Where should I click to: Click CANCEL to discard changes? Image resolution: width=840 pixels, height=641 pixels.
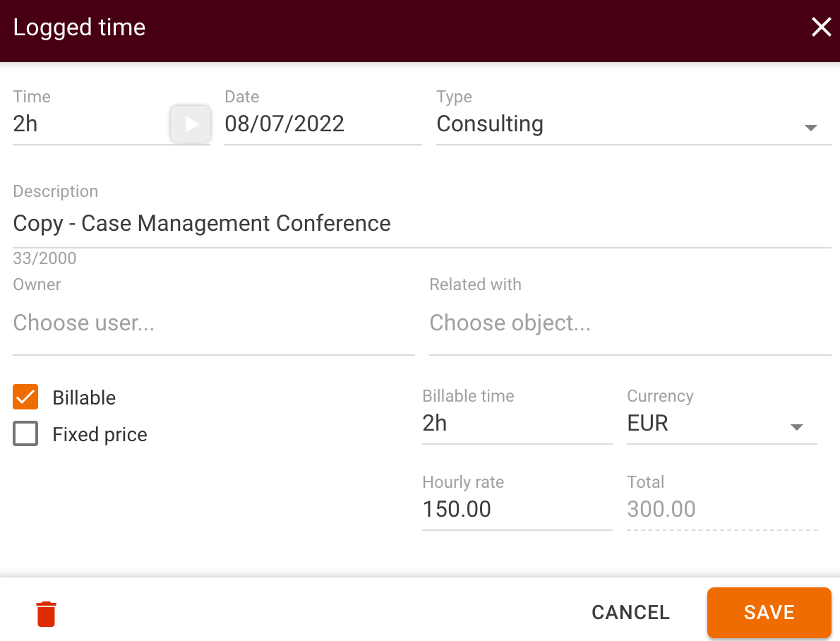(630, 613)
